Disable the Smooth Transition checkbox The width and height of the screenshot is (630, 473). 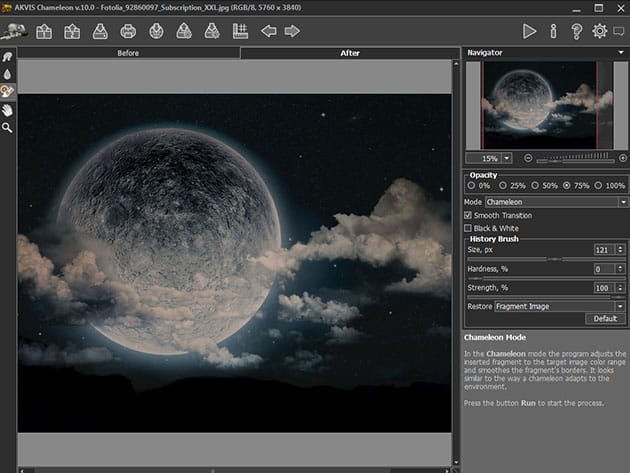coord(469,215)
